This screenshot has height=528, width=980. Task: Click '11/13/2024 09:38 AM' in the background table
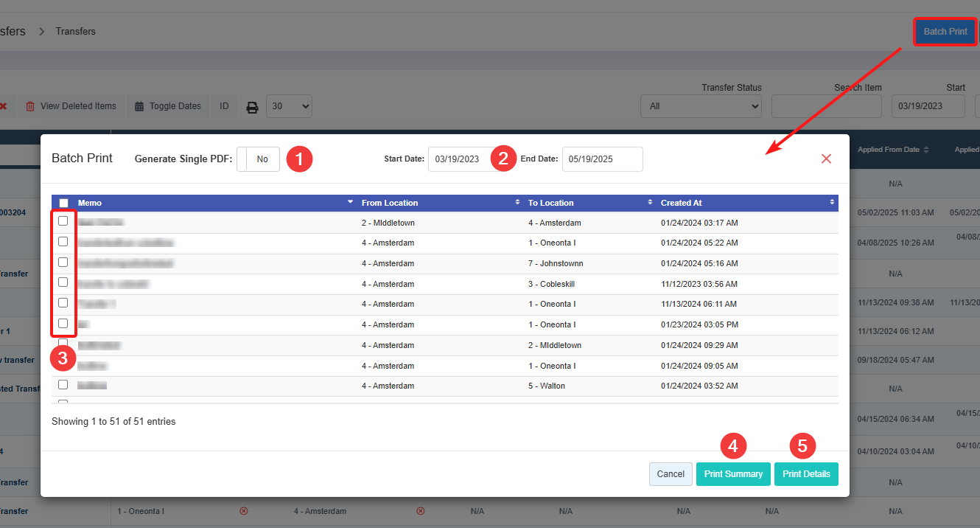[x=895, y=302]
